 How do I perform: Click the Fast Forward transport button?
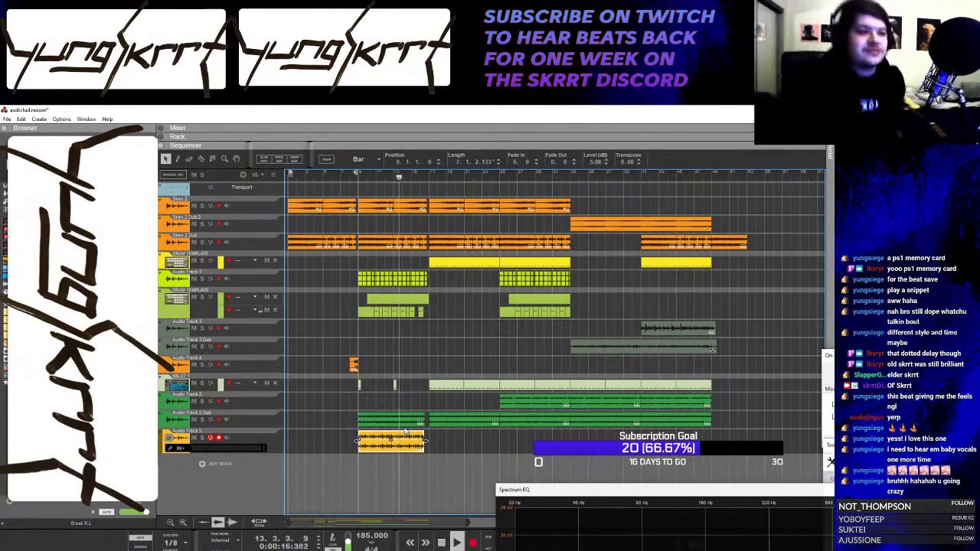tap(425, 543)
